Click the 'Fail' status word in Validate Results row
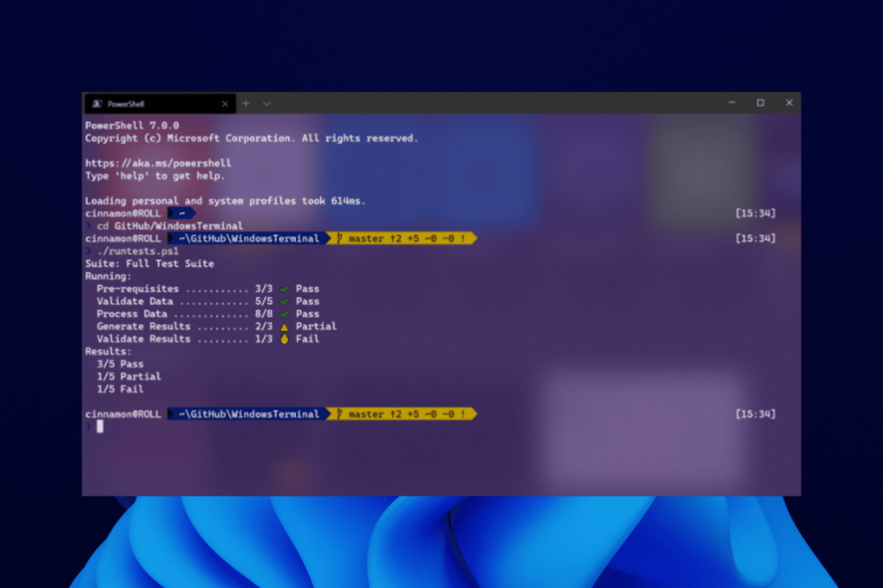This screenshot has height=588, width=883. [308, 339]
